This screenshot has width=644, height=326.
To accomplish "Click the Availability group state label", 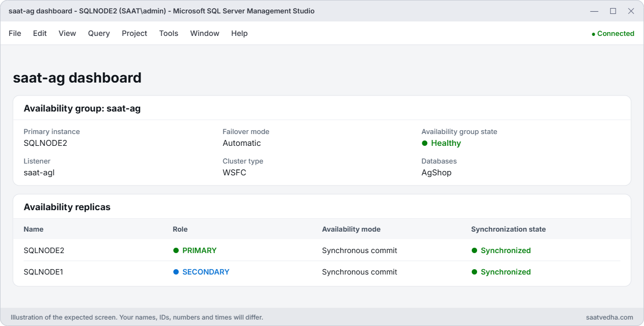I will 459,131.
